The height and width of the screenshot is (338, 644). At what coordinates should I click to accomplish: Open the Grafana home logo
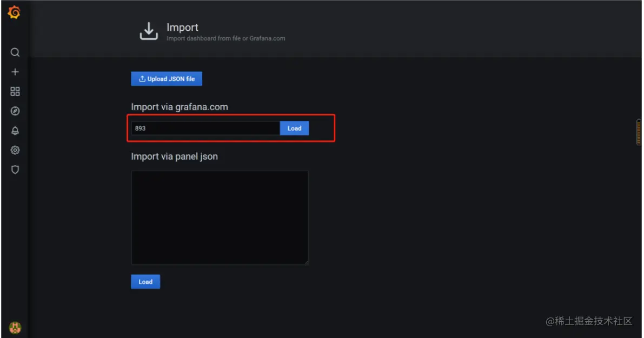click(x=15, y=12)
